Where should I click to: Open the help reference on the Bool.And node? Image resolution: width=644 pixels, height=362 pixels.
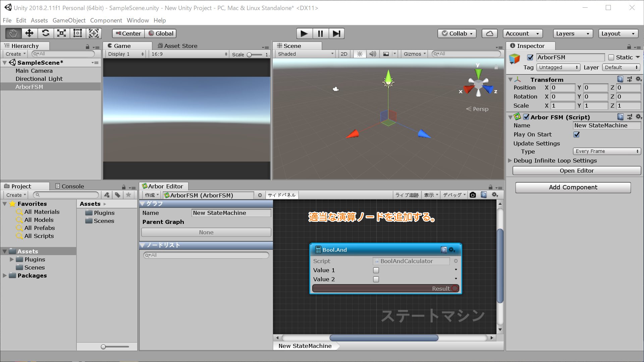pyautogui.click(x=444, y=249)
